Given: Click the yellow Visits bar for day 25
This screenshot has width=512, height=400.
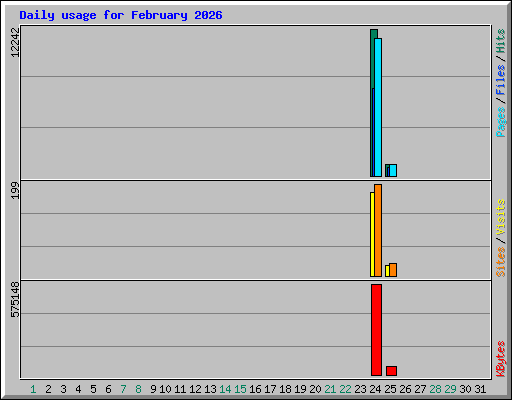Looking at the screenshot, I should [387, 271].
